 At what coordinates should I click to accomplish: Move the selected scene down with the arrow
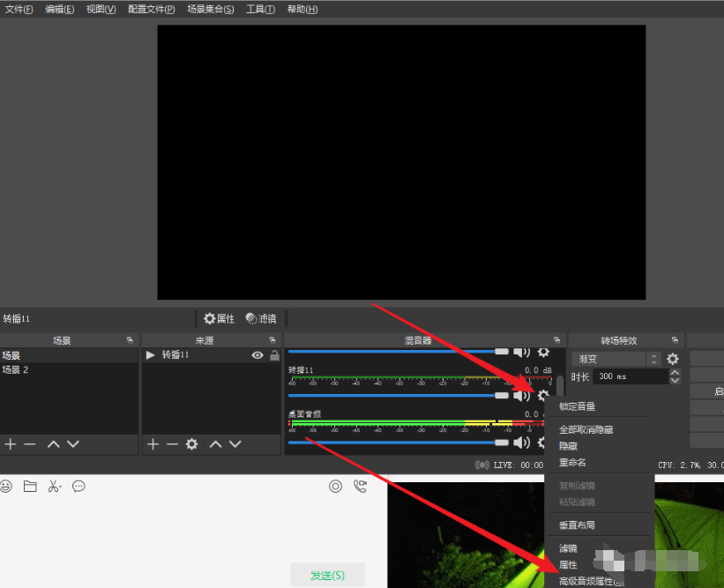[72, 444]
